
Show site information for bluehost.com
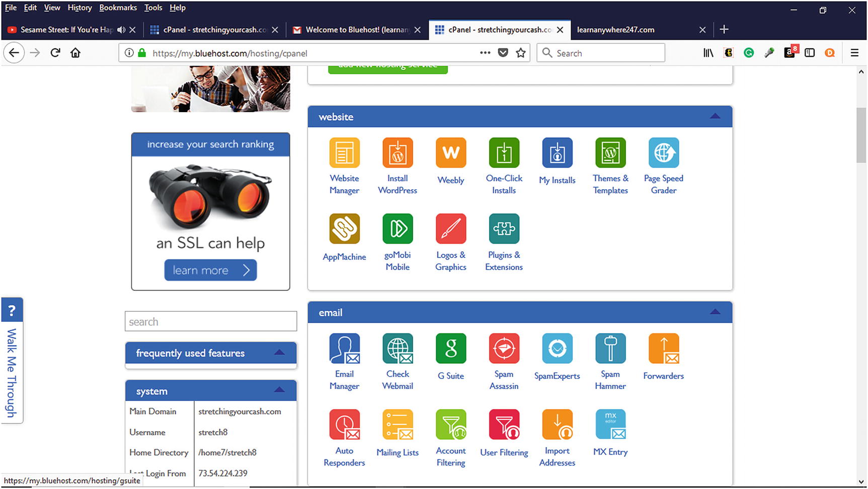129,53
